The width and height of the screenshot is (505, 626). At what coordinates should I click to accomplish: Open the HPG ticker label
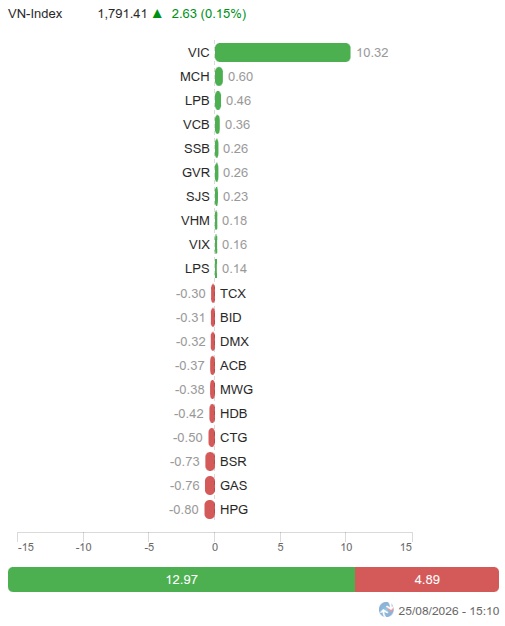[x=234, y=509]
